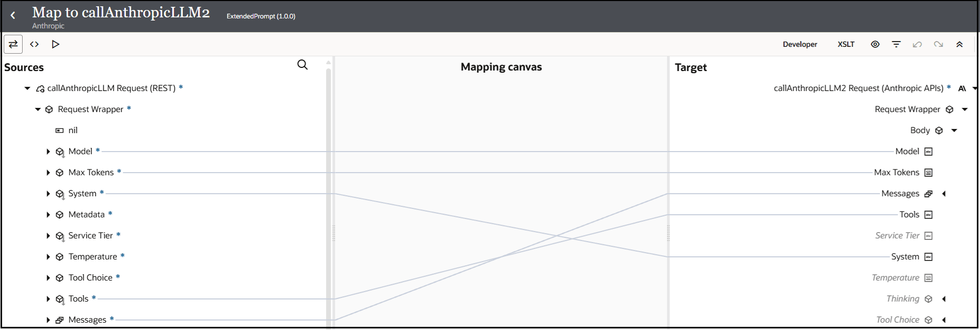Open the Request Wrapper dropdown on the Target side
Image resolution: width=980 pixels, height=330 pixels.
966,109
